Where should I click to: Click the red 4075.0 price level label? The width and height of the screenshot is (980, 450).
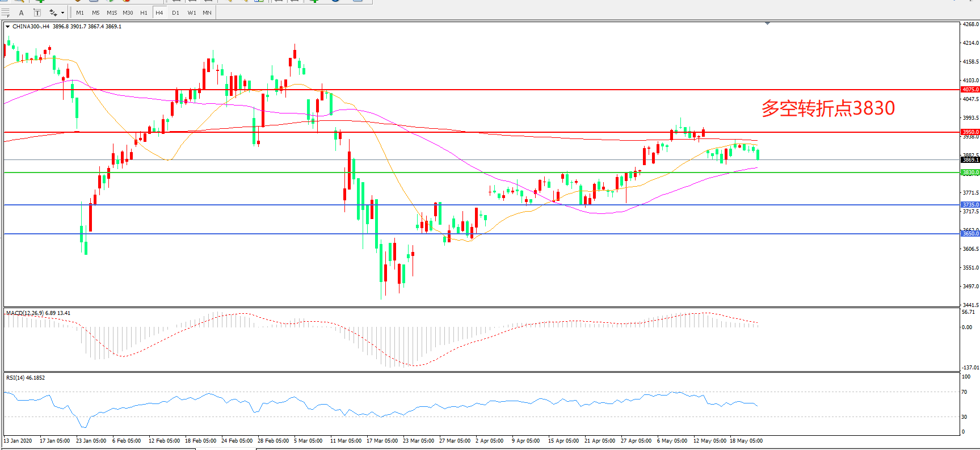coord(970,90)
